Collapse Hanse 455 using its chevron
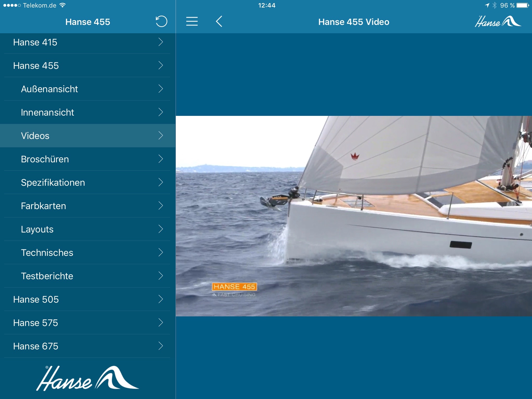The image size is (532, 399). [x=161, y=65]
